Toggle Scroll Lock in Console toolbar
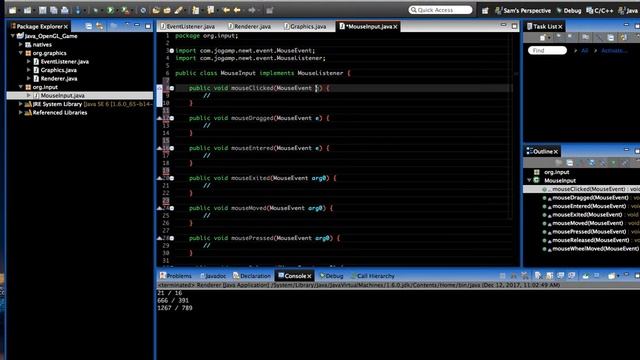640x360 pixels. click(x=549, y=276)
